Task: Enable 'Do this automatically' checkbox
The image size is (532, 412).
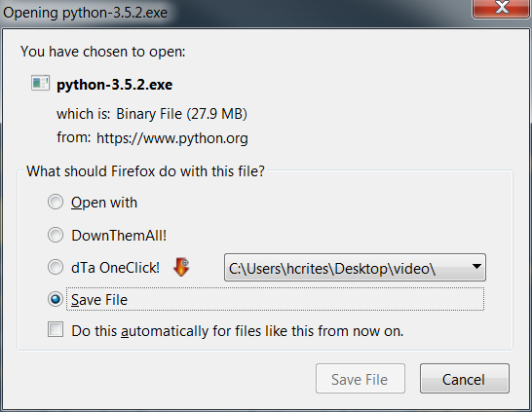Action: click(56, 329)
